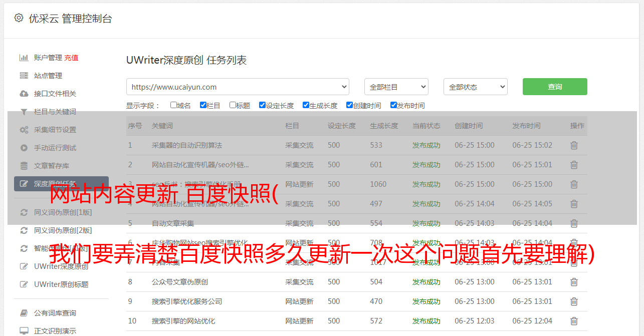The width and height of the screenshot is (644, 336).
Task: Click keyword 公众号文章伪原创
Action: tap(180, 282)
